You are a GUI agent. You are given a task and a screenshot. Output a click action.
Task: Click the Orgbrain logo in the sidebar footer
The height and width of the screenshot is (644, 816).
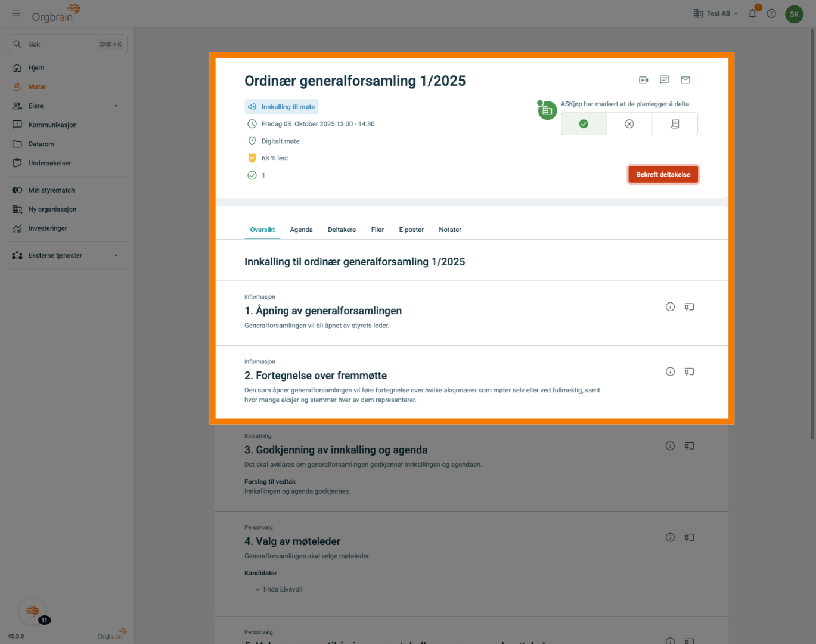tap(113, 634)
